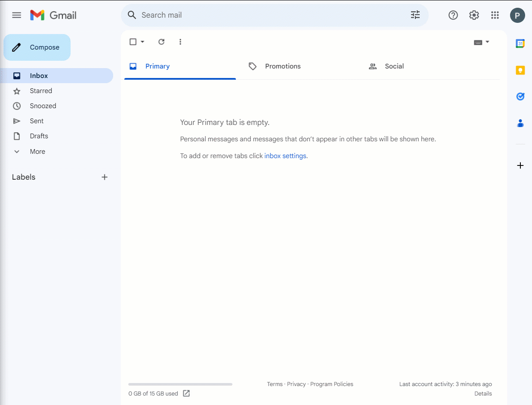Open the Google apps grid
The height and width of the screenshot is (405, 532).
495,15
